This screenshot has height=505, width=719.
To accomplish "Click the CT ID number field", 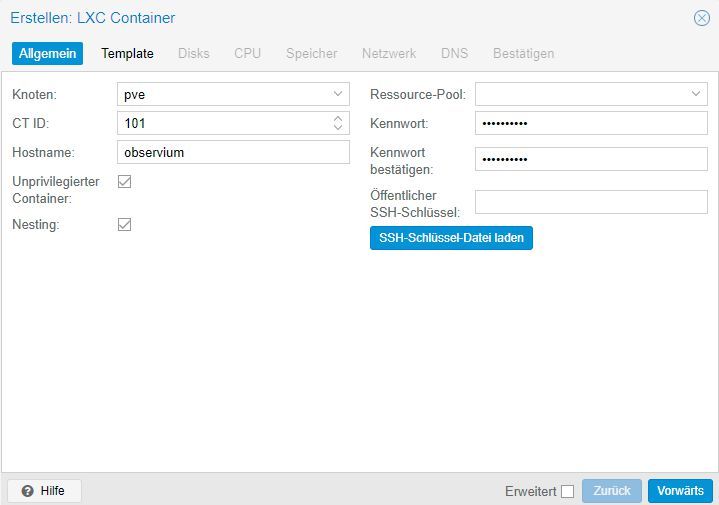I will [222, 123].
